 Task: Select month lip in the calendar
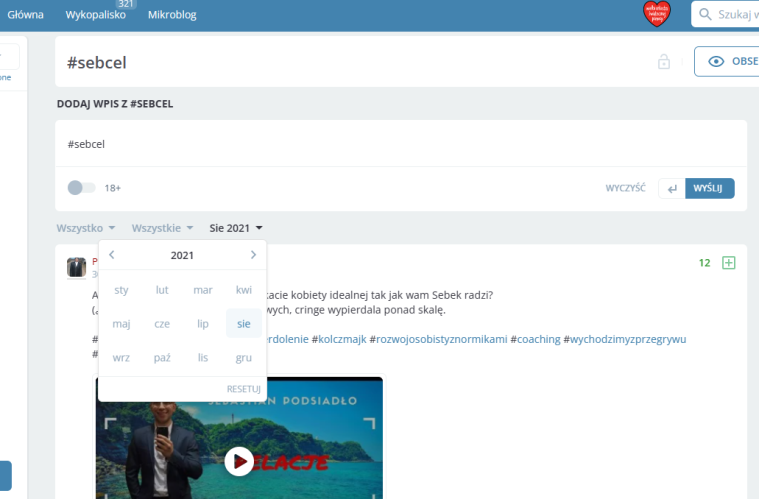tap(203, 324)
